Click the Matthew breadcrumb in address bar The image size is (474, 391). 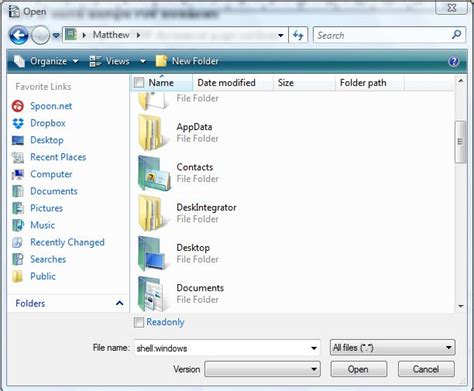pyautogui.click(x=111, y=35)
